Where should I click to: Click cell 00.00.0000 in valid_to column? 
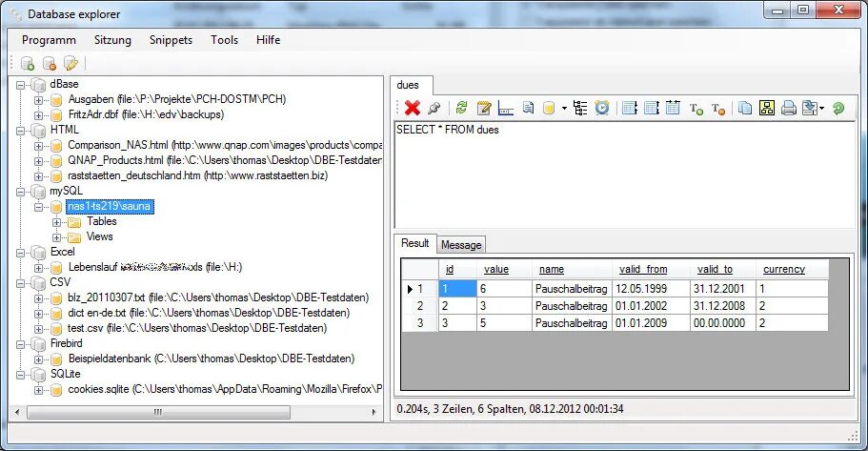pyautogui.click(x=723, y=323)
